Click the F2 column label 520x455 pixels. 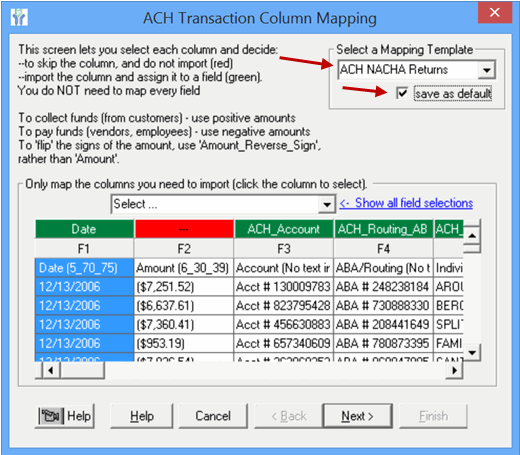tap(184, 249)
